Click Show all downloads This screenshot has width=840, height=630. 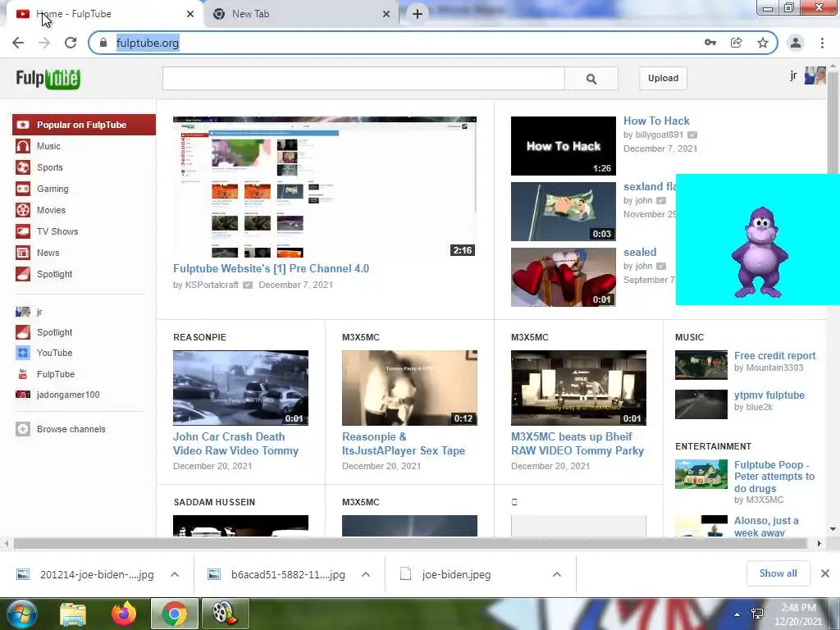(x=778, y=573)
